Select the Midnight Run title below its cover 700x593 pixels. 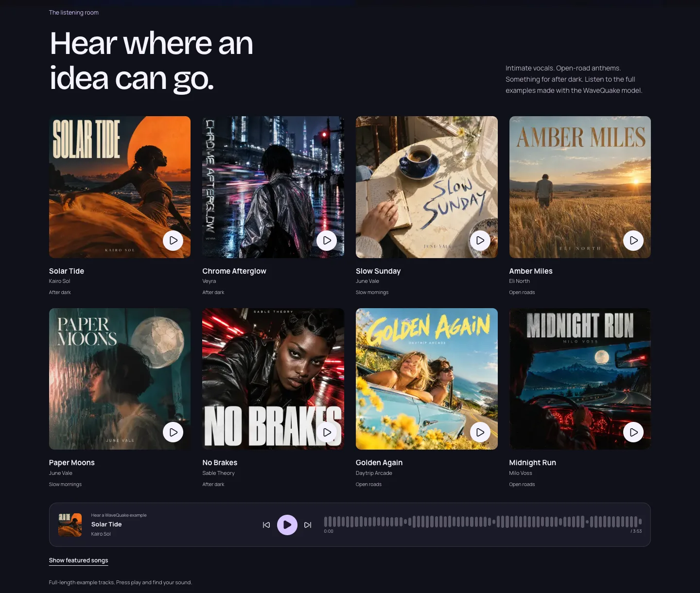532,463
